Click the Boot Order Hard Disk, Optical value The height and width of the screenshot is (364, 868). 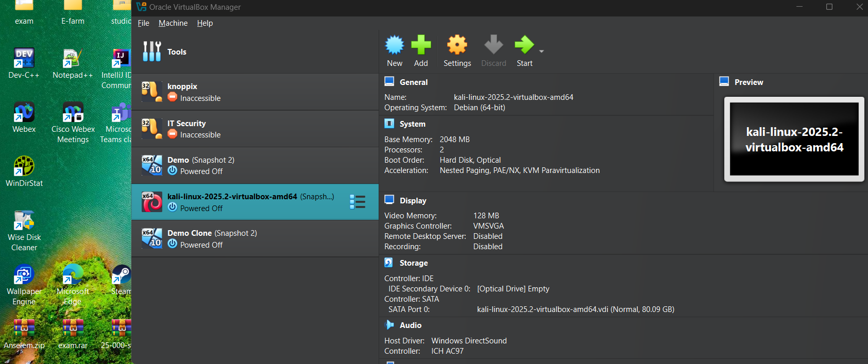(x=470, y=160)
